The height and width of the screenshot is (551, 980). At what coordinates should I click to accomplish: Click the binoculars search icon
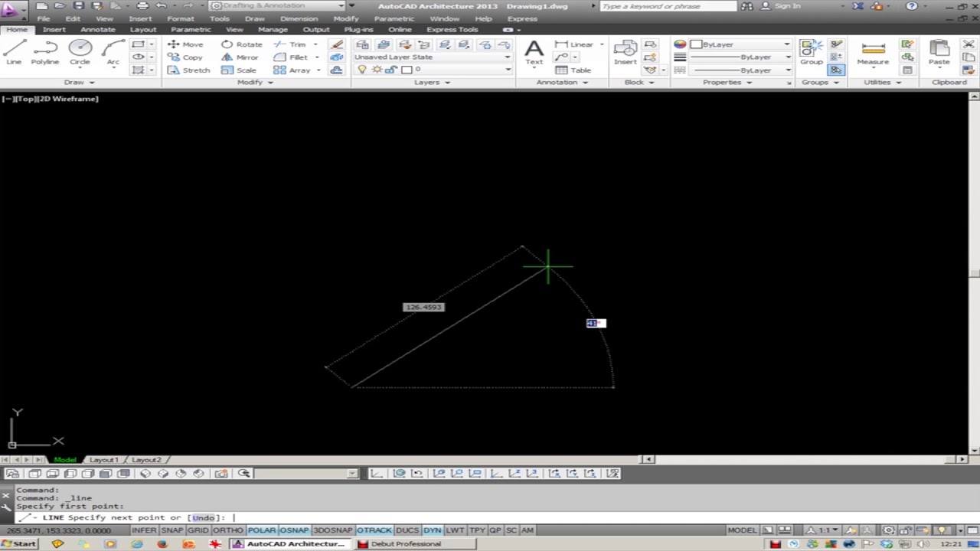[x=746, y=6]
